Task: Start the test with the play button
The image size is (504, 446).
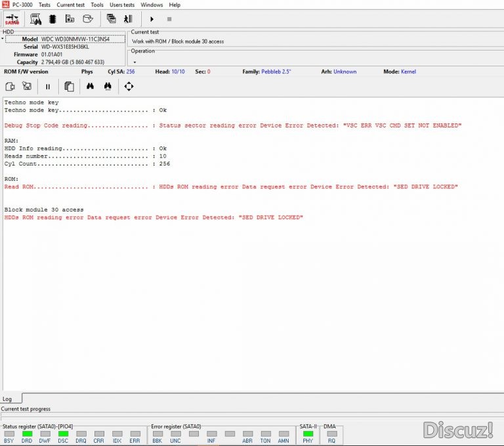Action: (x=152, y=19)
